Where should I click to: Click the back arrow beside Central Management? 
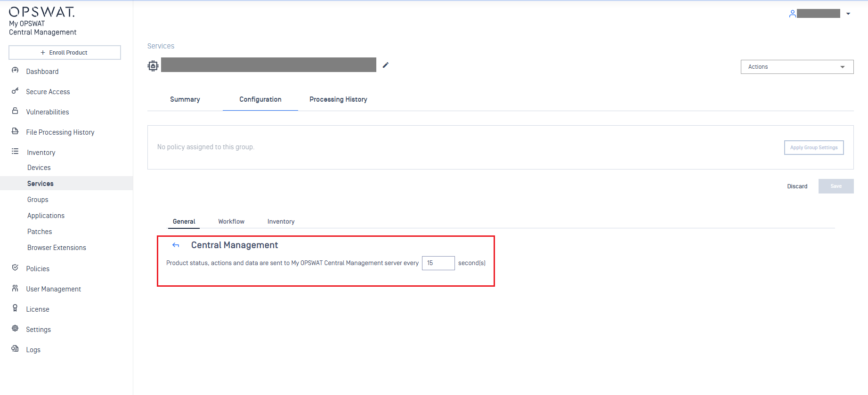176,245
